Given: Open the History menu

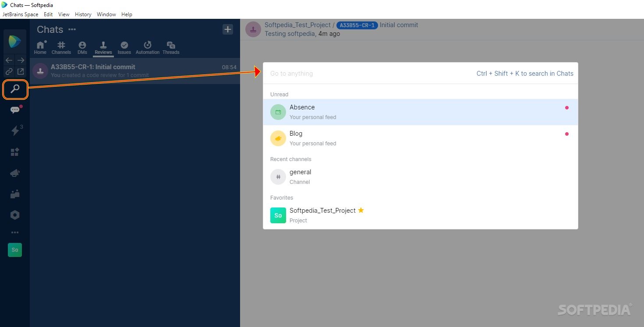Looking at the screenshot, I should coord(83,14).
